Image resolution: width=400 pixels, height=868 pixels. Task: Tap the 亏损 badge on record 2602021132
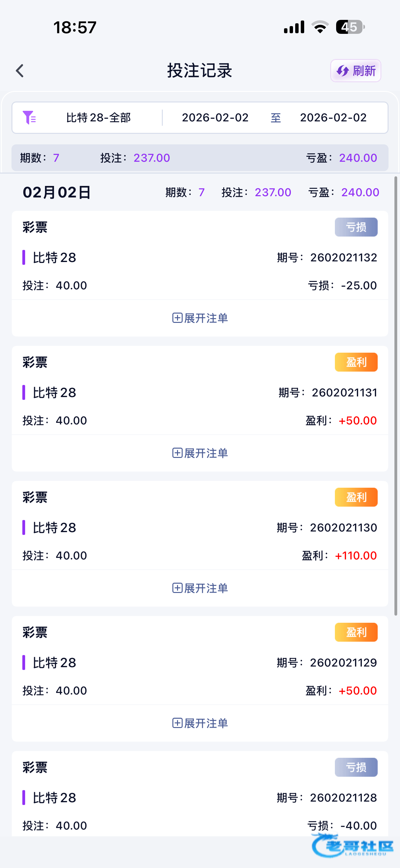pos(356,227)
